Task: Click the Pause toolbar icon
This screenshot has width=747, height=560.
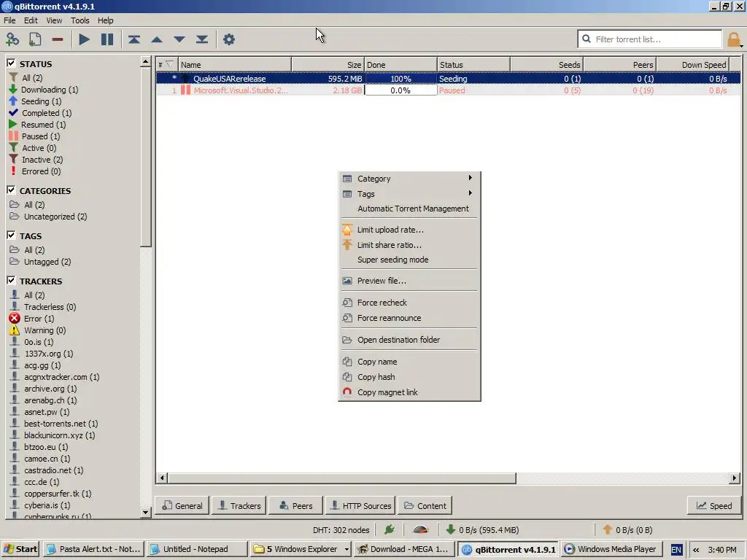Action: click(x=107, y=39)
